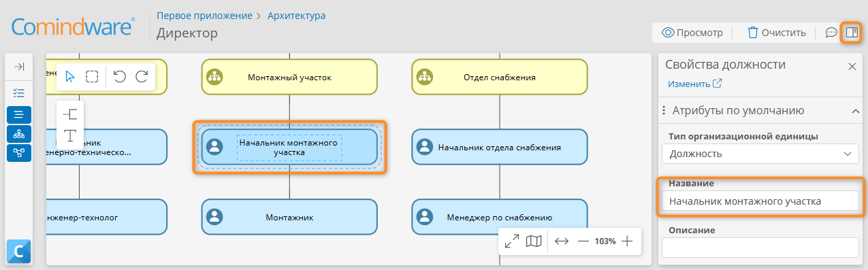Go to Первое приложение breadcrumb
This screenshot has width=868, height=270.
click(x=204, y=15)
